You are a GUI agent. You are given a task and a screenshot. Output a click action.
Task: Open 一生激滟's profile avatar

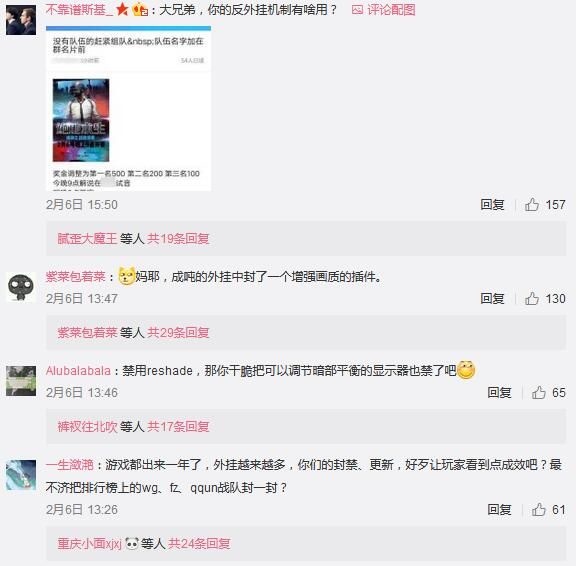pyautogui.click(x=21, y=475)
